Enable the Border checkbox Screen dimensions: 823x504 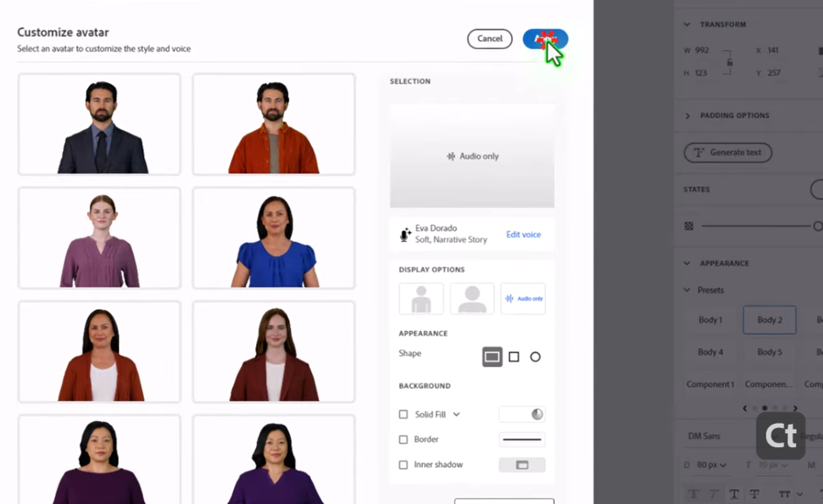pos(404,439)
